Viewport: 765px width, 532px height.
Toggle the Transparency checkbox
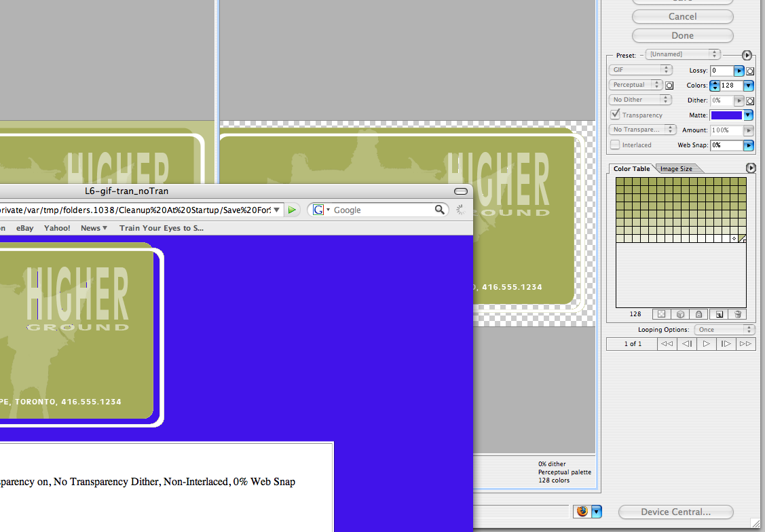(x=615, y=115)
